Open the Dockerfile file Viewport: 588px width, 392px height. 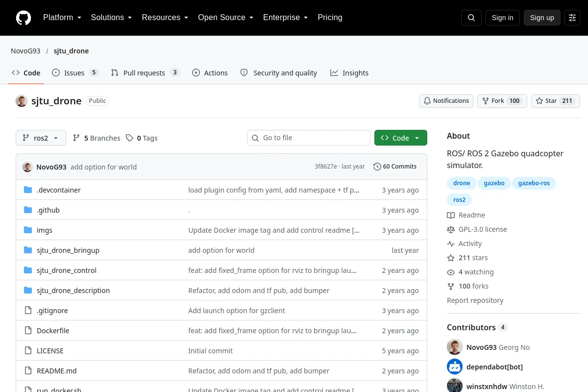(x=53, y=331)
